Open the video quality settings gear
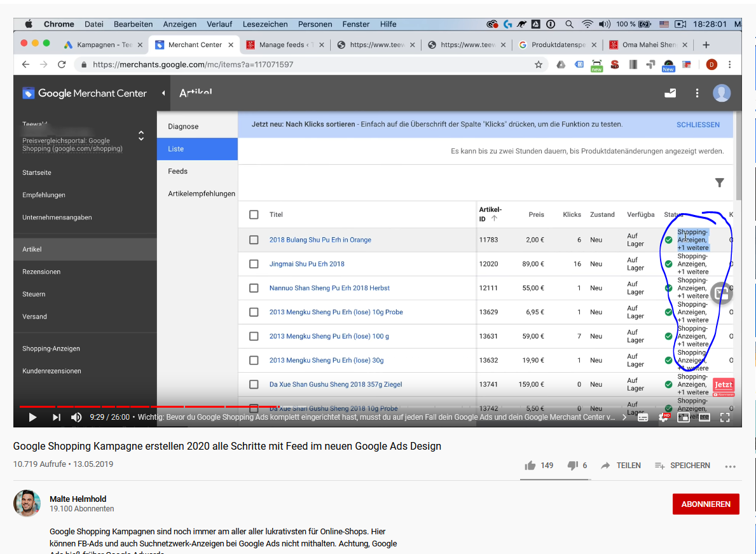The image size is (756, 554). click(664, 417)
